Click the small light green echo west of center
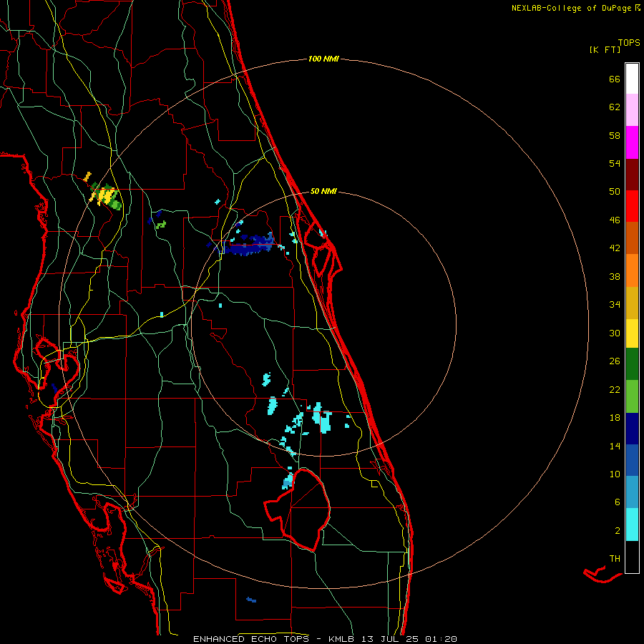Viewport: 644px width, 644px height. (160, 225)
